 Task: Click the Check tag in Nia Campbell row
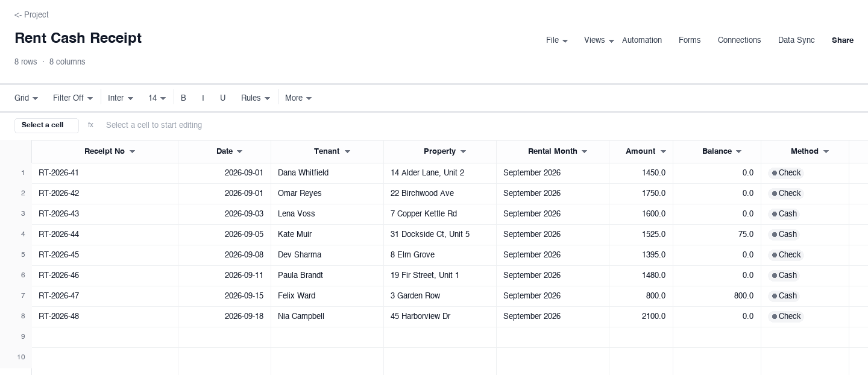(x=786, y=317)
